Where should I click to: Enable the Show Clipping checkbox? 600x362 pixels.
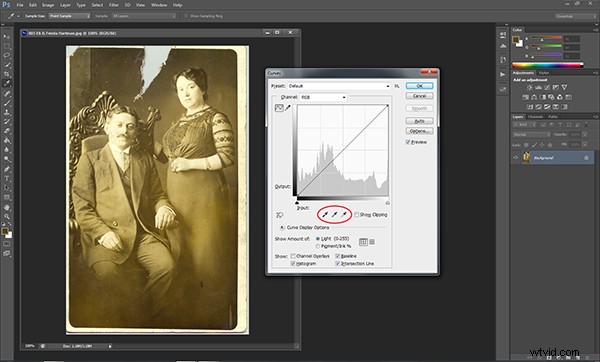(x=356, y=215)
